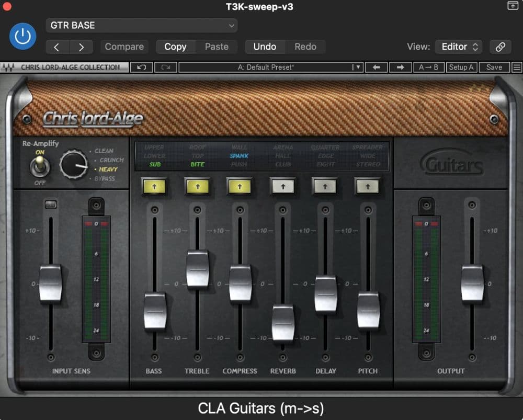This screenshot has height=420, width=523.
Task: Click the Copy button
Action: click(x=175, y=47)
